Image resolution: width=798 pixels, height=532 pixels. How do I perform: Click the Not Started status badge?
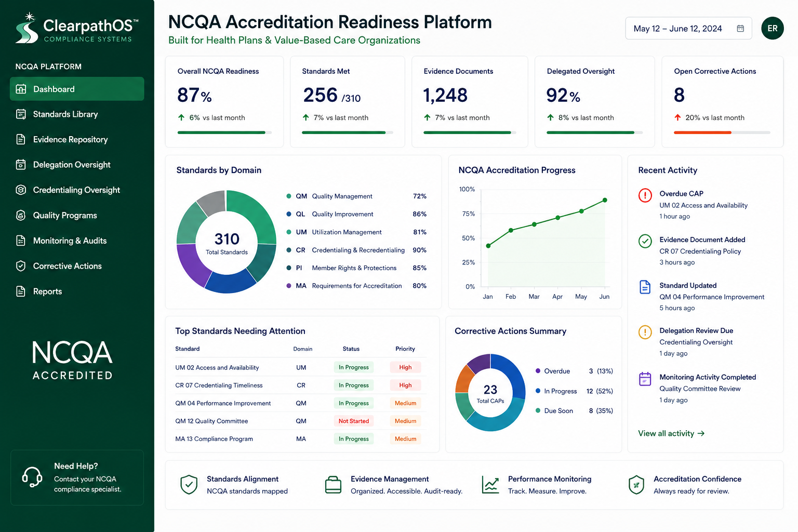[354, 421]
